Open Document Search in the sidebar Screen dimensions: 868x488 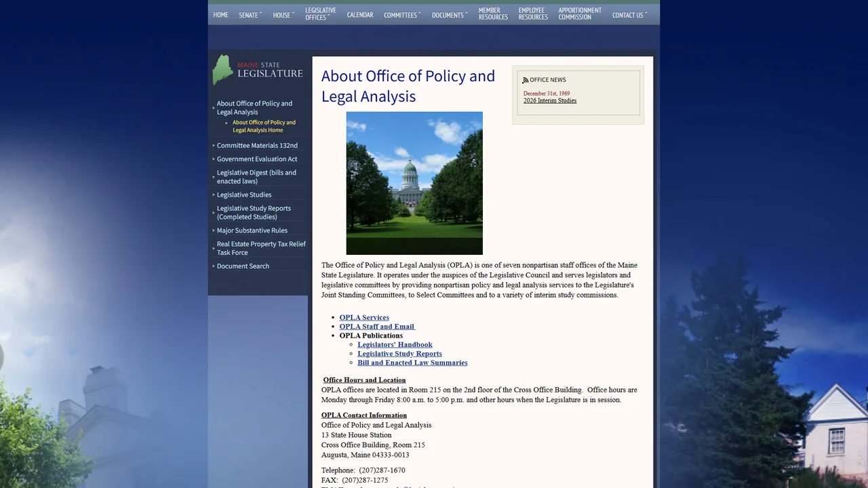(x=243, y=266)
